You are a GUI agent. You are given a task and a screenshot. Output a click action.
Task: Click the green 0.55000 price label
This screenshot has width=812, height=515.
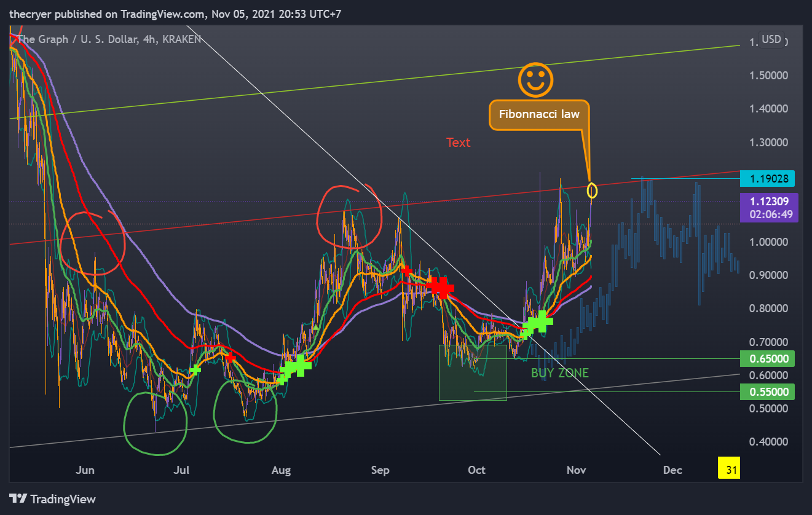[768, 391]
